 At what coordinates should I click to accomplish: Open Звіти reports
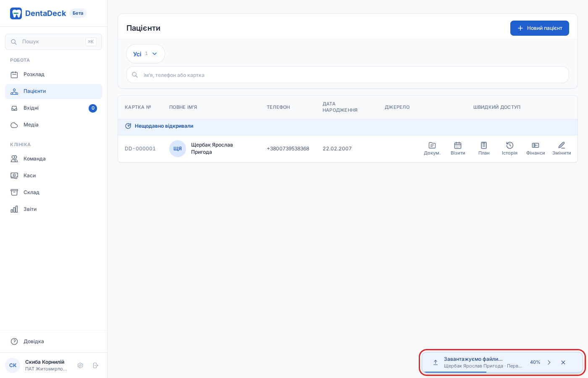pyautogui.click(x=53, y=209)
